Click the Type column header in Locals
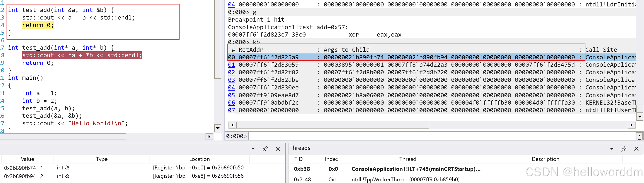Image resolution: width=644 pixels, height=183 pixels. pos(102,159)
